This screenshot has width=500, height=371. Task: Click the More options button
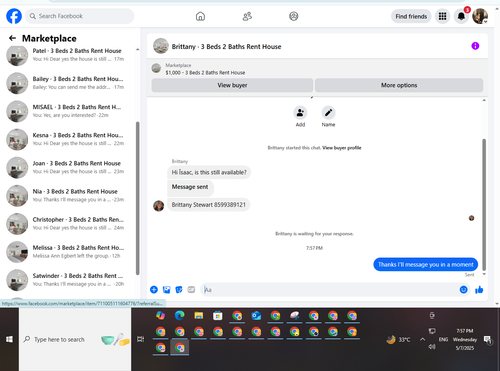pos(399,85)
